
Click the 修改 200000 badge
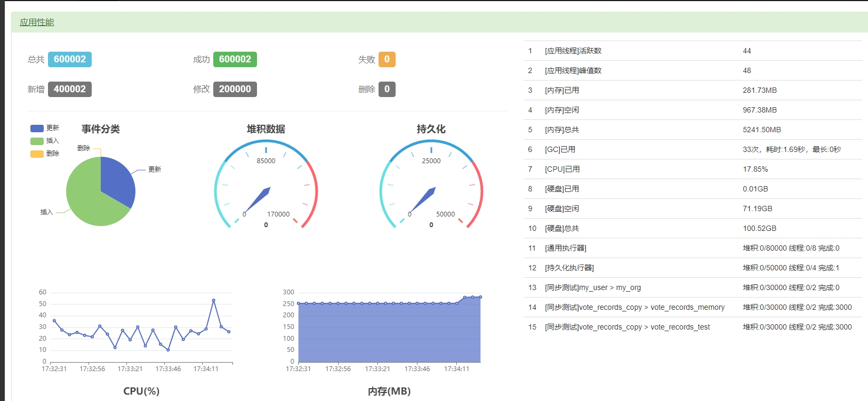235,89
